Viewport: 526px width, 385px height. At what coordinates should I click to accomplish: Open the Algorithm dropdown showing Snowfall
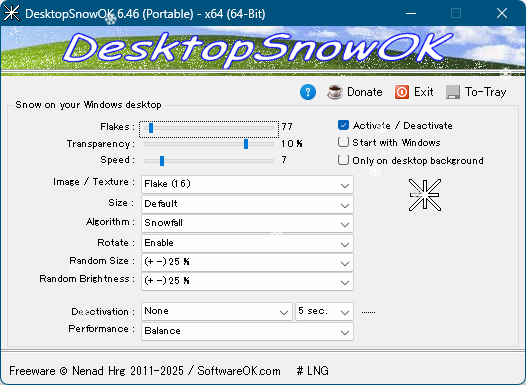[x=247, y=223]
